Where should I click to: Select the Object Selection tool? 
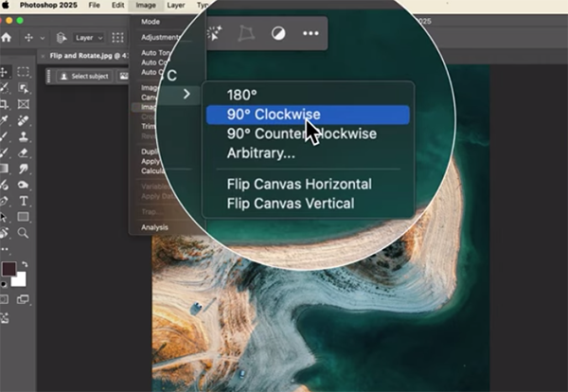tap(24, 88)
